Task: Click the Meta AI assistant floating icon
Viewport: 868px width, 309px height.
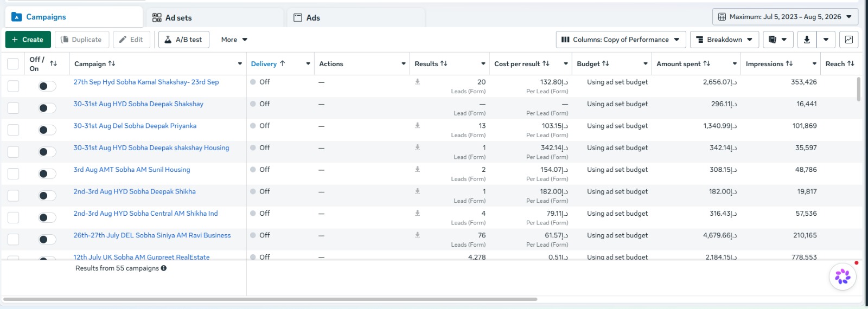Action: 843,276
